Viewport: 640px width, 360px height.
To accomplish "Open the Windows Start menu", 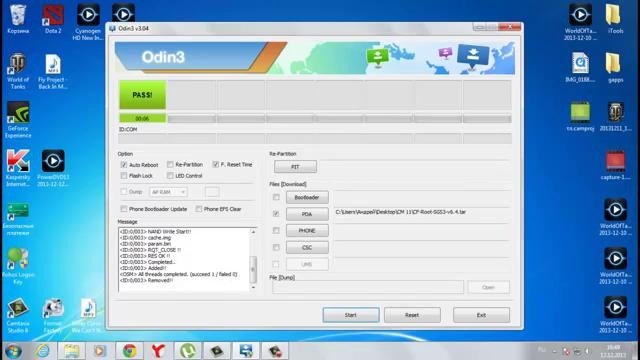I will (13, 351).
